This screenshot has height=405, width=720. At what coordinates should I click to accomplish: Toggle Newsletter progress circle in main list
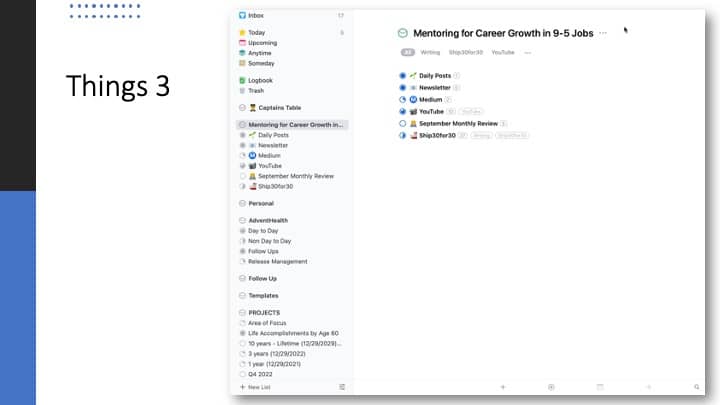pyautogui.click(x=403, y=87)
